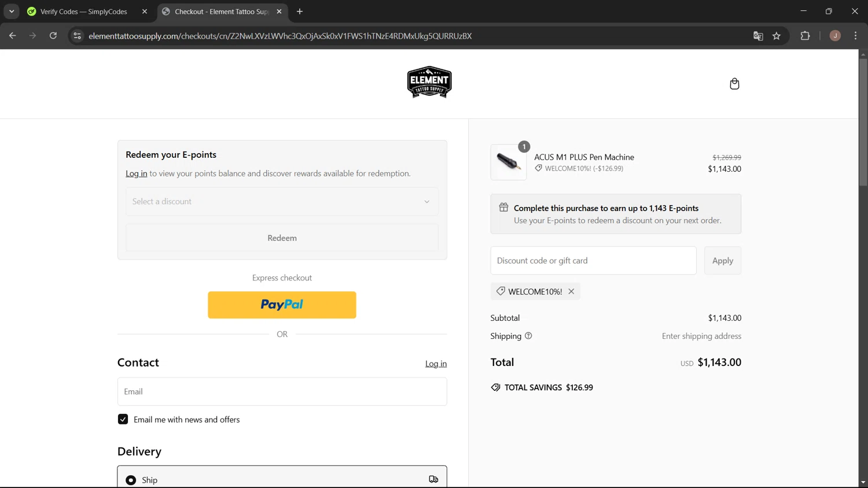
Task: Click Log in link in E-points section
Action: (x=137, y=173)
